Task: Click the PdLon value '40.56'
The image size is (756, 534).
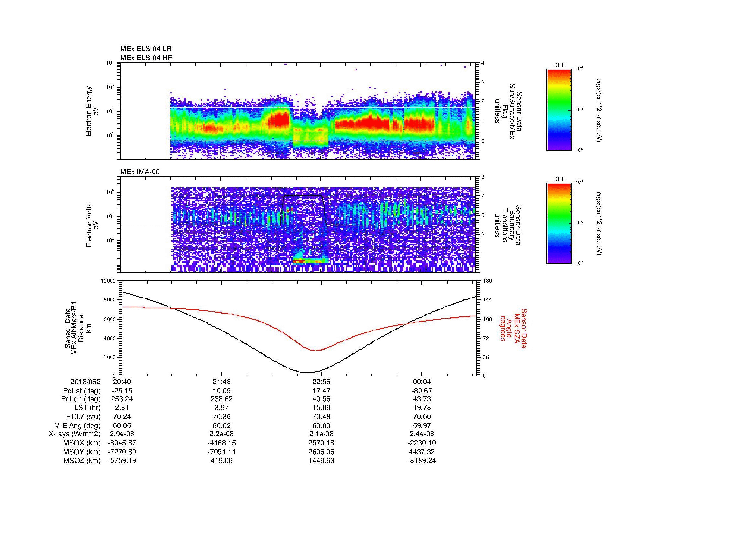Action: (x=321, y=399)
